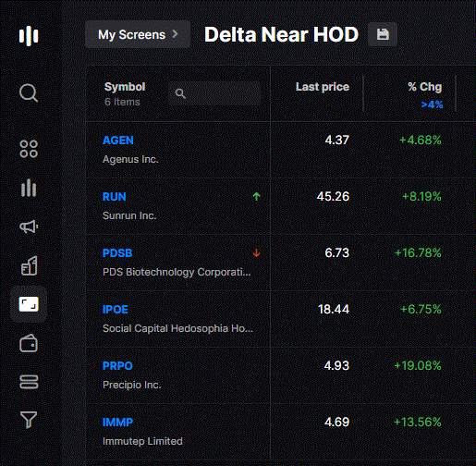Click Immutep Limited company name
Image resolution: width=476 pixels, height=466 pixels.
tap(142, 441)
